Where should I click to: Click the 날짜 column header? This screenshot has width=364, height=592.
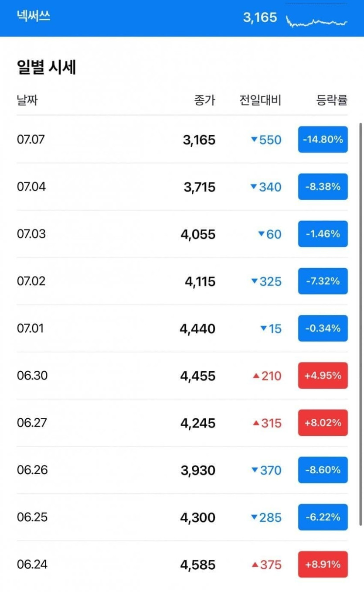(27, 100)
